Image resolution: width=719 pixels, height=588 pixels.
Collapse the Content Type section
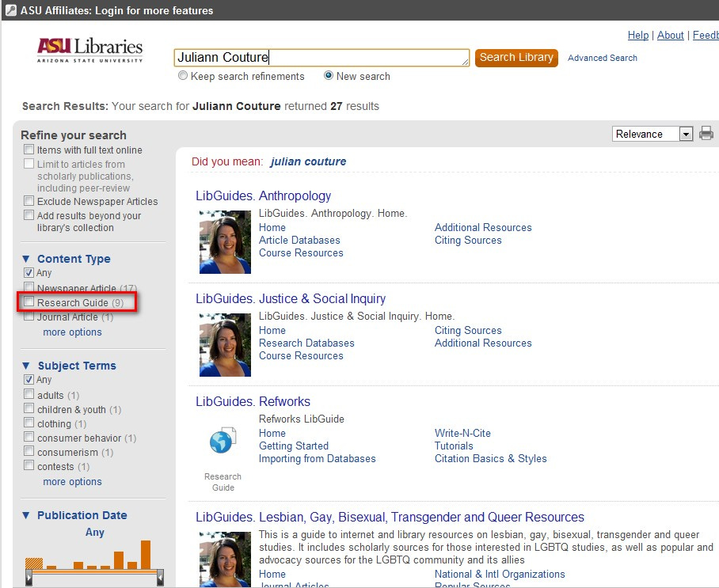[x=26, y=259]
